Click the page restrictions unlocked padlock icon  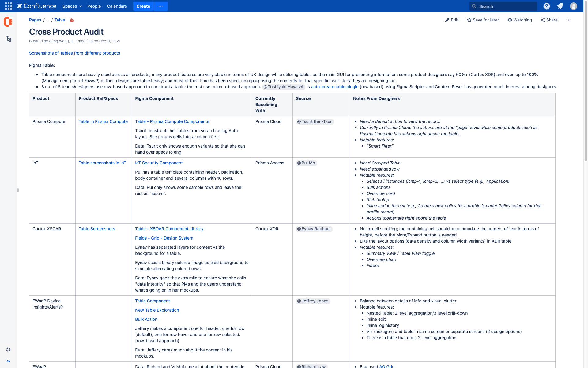click(x=72, y=20)
